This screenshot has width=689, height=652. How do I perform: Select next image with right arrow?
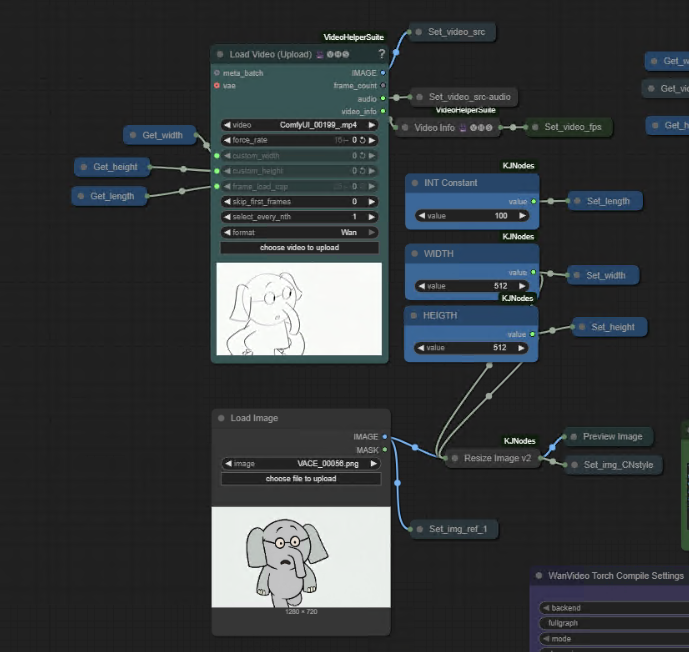click(x=374, y=464)
